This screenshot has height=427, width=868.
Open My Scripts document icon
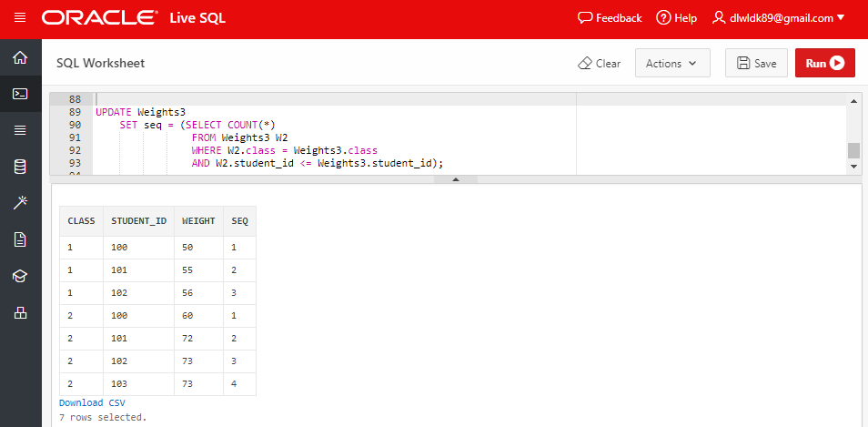click(x=21, y=239)
